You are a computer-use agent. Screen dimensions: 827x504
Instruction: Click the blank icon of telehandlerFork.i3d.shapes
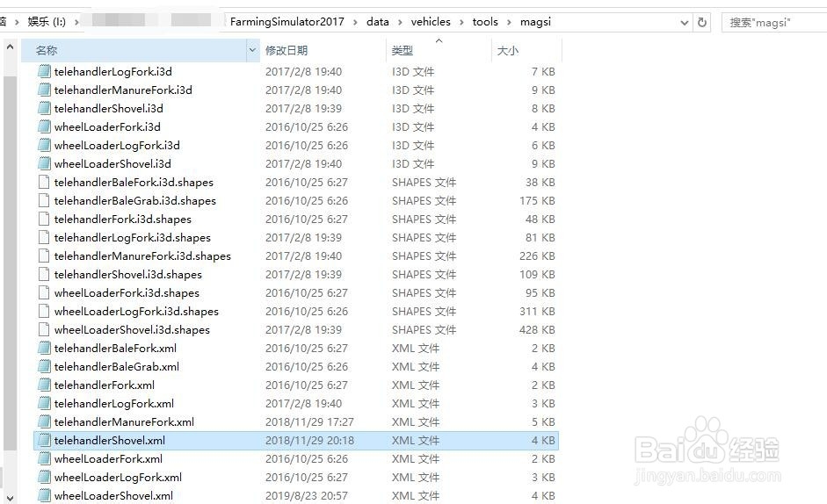pyautogui.click(x=44, y=219)
